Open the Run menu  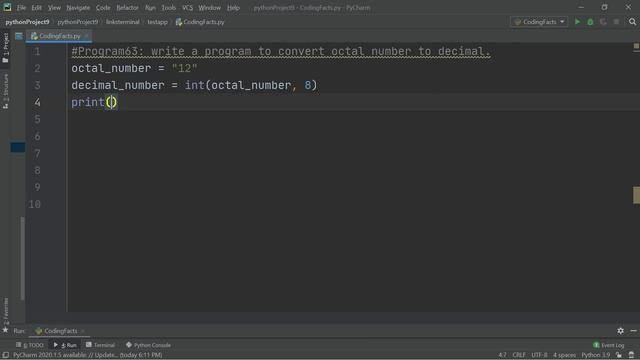(150, 8)
